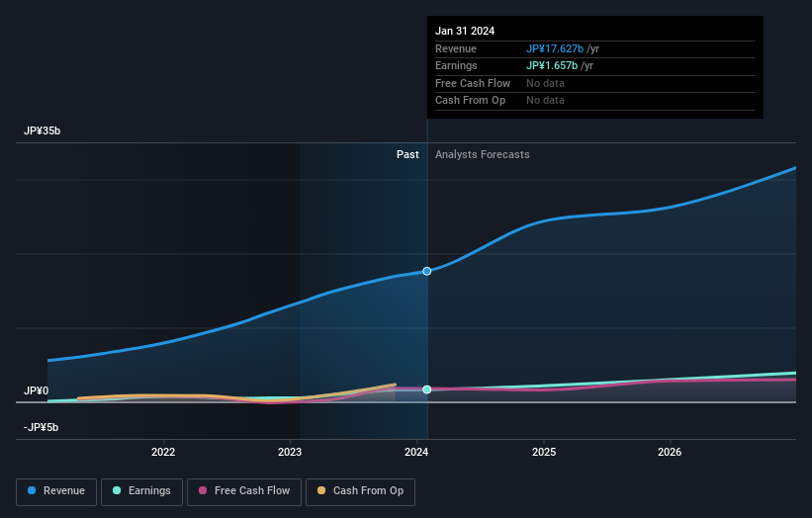Click the 2026 x-axis label
This screenshot has height=518, width=812.
click(670, 452)
